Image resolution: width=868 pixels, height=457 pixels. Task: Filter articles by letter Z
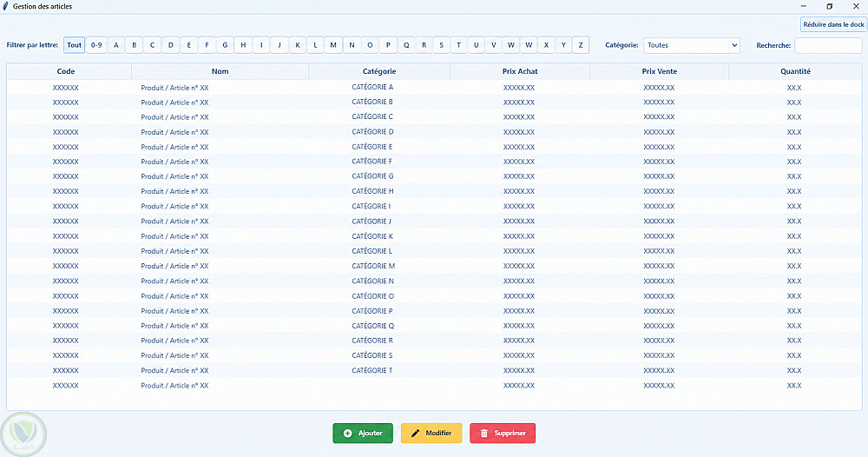pos(580,45)
